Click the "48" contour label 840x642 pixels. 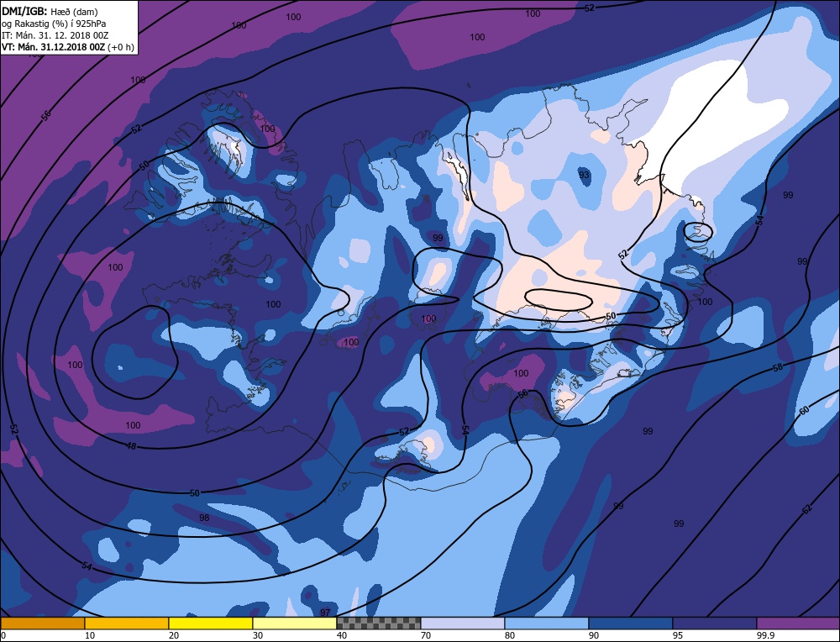point(131,445)
